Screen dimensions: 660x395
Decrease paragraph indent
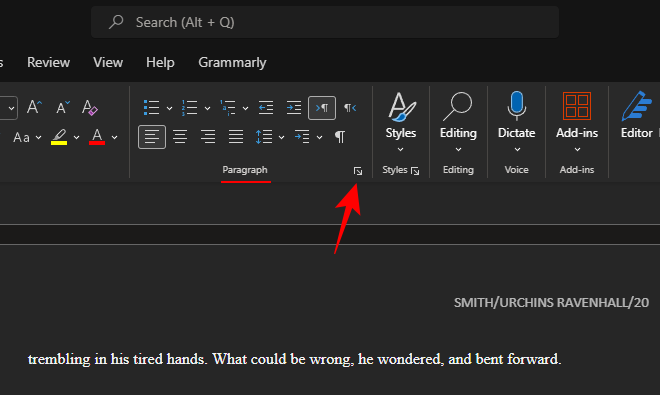[266, 107]
